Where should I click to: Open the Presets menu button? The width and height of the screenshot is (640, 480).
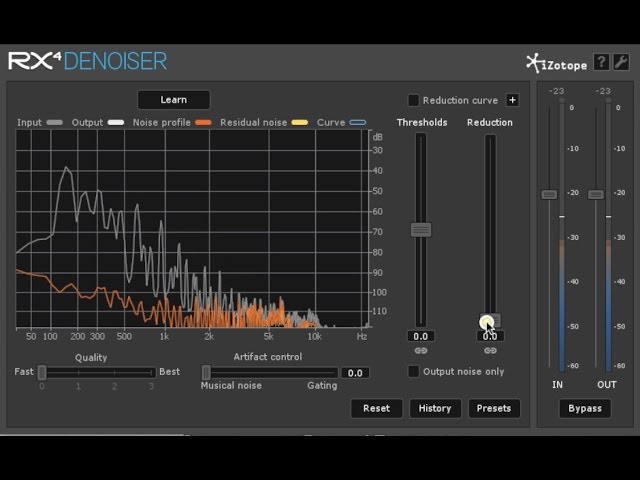pyautogui.click(x=494, y=408)
